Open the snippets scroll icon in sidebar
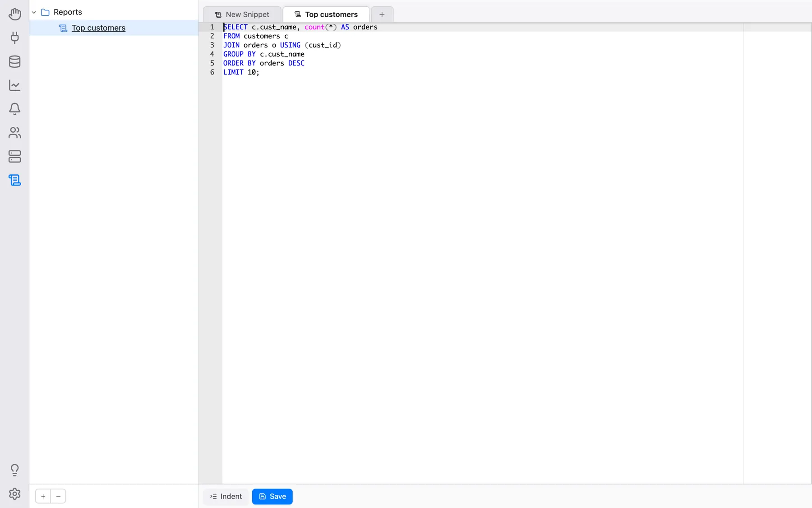 [x=14, y=180]
